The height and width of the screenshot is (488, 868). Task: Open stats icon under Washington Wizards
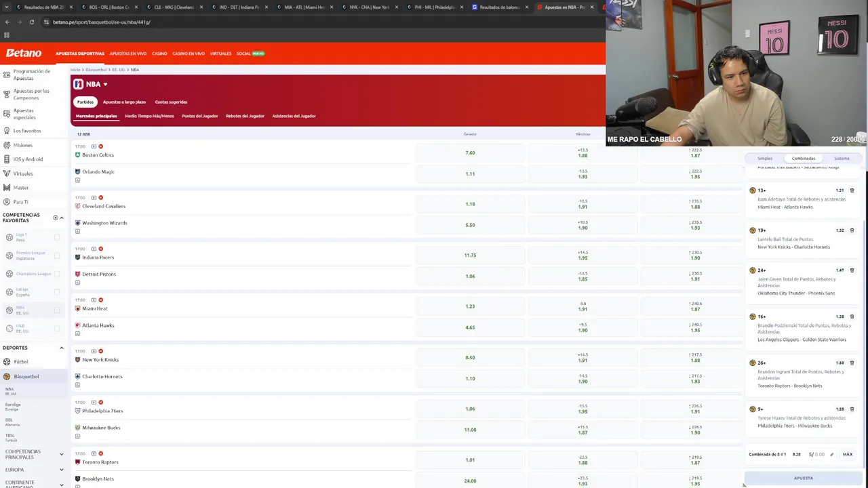77,231
